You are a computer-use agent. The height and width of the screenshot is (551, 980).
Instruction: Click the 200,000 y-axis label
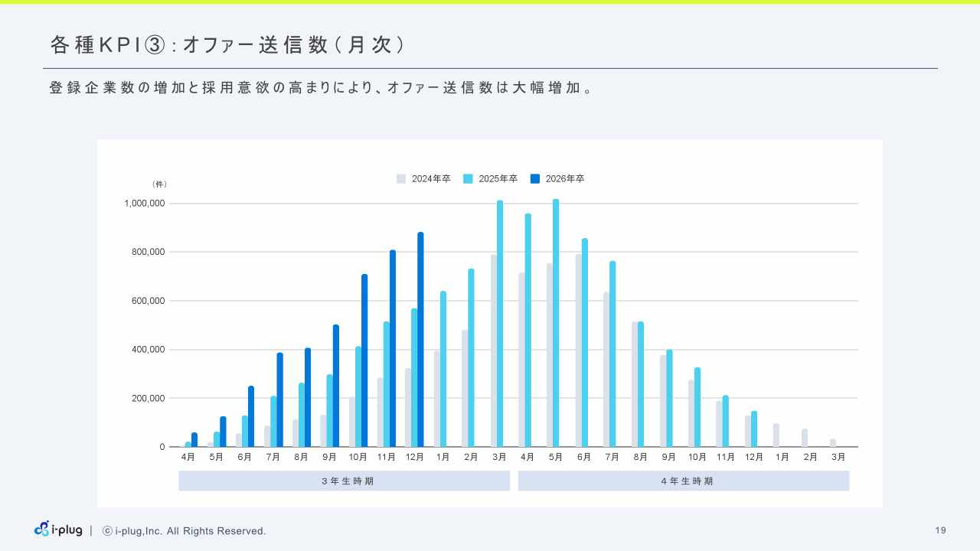click(149, 398)
